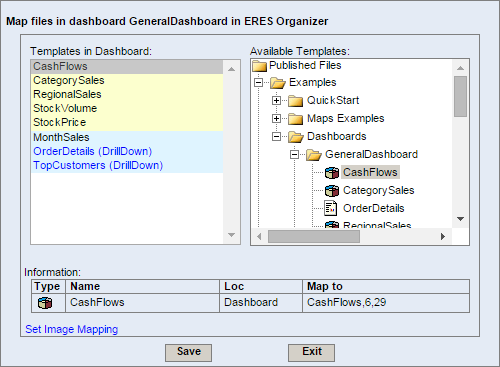The height and width of the screenshot is (367, 500).
Task: Select CashFlows label in Available Templates tree
Action: [370, 172]
